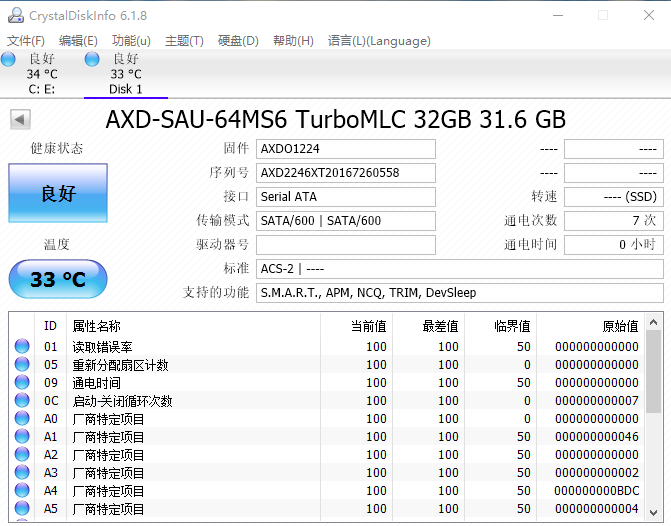
Task: Click the scroll down arrow of attribute list
Action: [653, 512]
